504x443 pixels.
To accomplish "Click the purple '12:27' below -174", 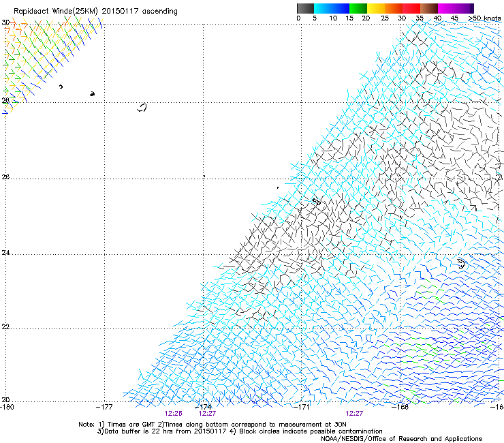I will (x=207, y=414).
